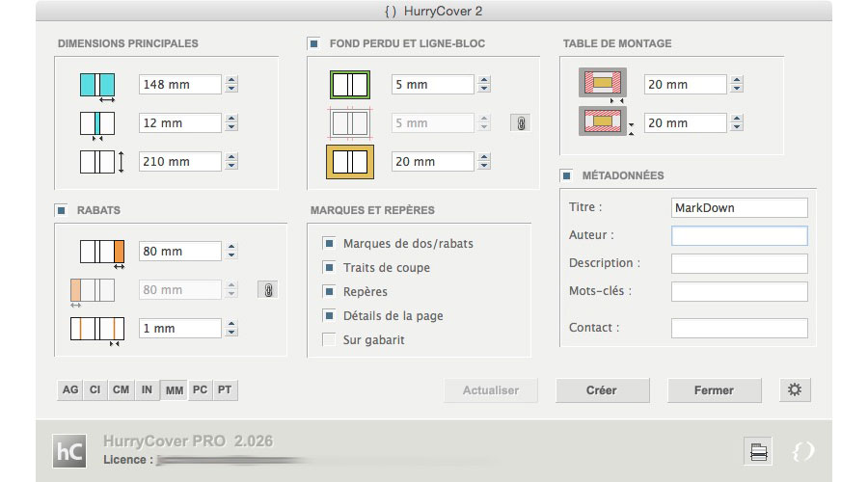Click the cover height icon
The height and width of the screenshot is (482, 868).
coord(102,162)
